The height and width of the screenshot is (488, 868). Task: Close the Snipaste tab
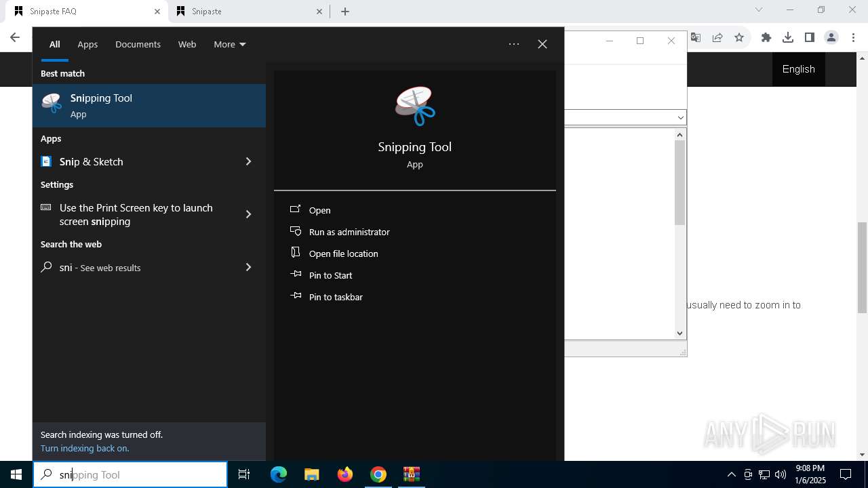coord(320,12)
